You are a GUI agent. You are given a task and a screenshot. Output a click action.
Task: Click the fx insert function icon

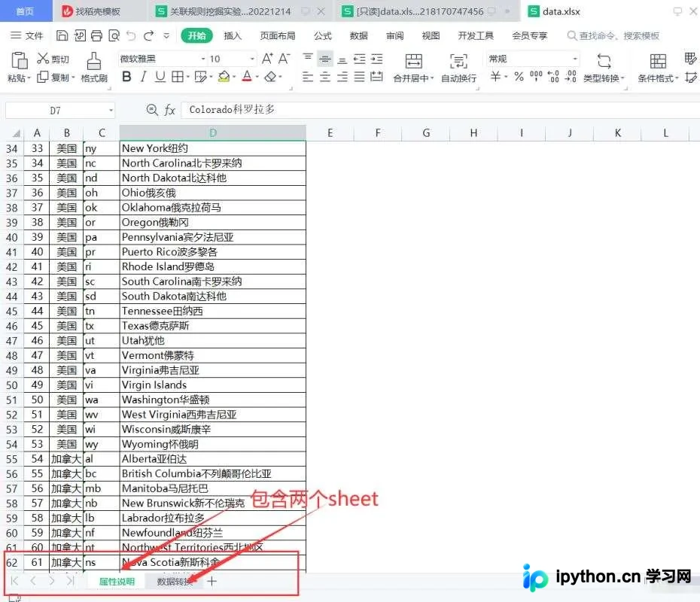[x=169, y=110]
